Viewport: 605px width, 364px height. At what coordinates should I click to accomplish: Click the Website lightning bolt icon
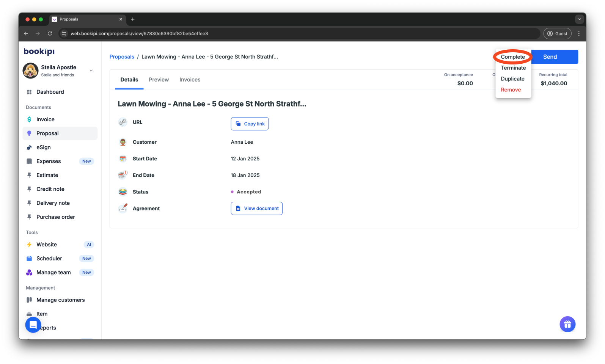pyautogui.click(x=29, y=245)
